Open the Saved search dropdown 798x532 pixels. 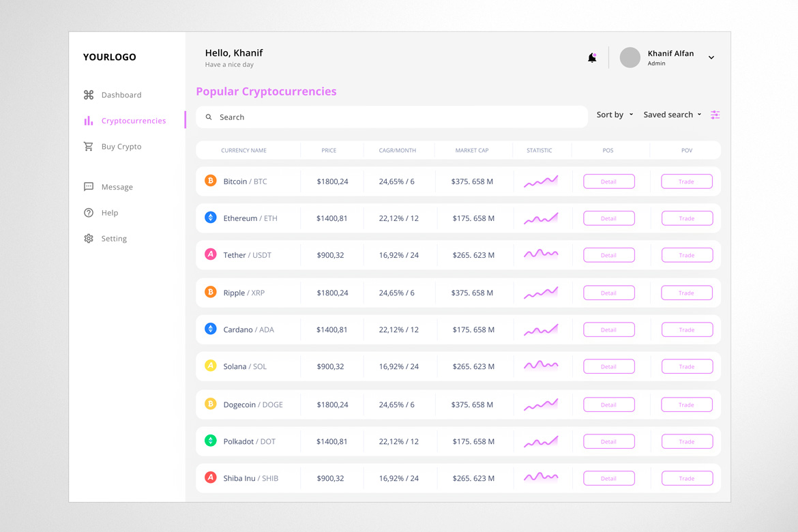[672, 115]
